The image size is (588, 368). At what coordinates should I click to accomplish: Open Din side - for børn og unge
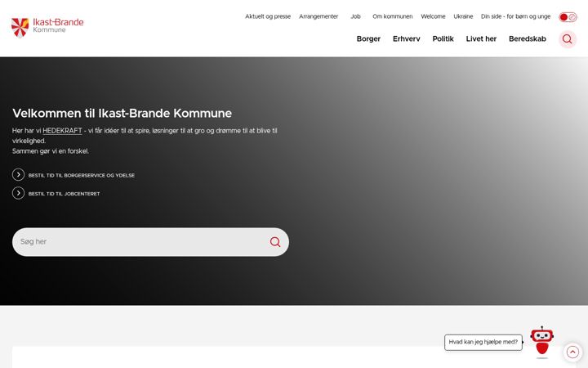tap(515, 16)
